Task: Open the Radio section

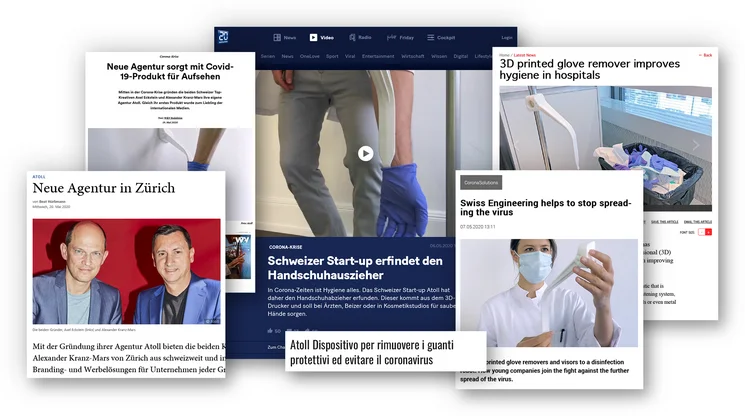Action: coord(359,38)
